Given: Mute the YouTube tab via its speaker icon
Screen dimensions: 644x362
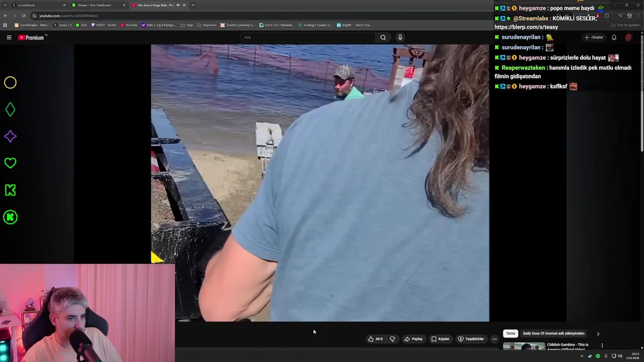Looking at the screenshot, I should tap(178, 5).
